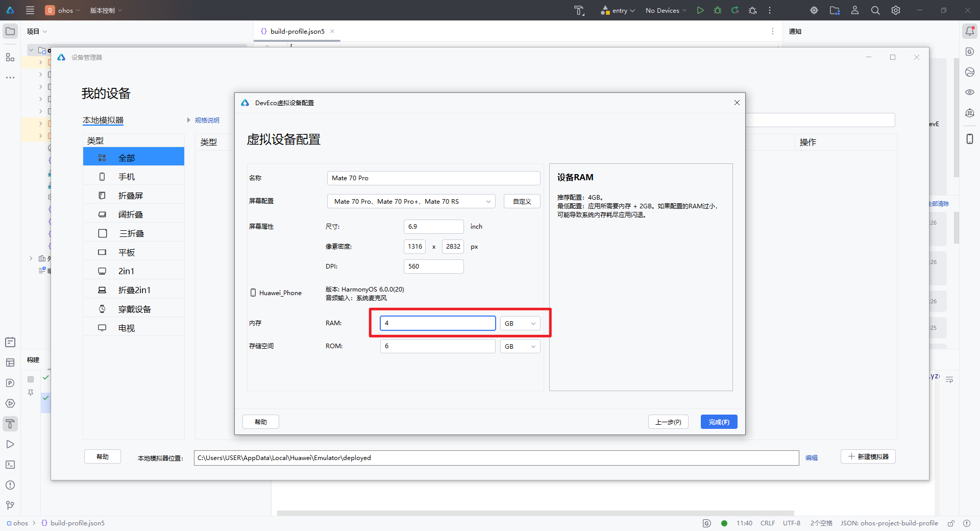Click the 完成(F) button
This screenshot has height=531, width=980.
719,422
